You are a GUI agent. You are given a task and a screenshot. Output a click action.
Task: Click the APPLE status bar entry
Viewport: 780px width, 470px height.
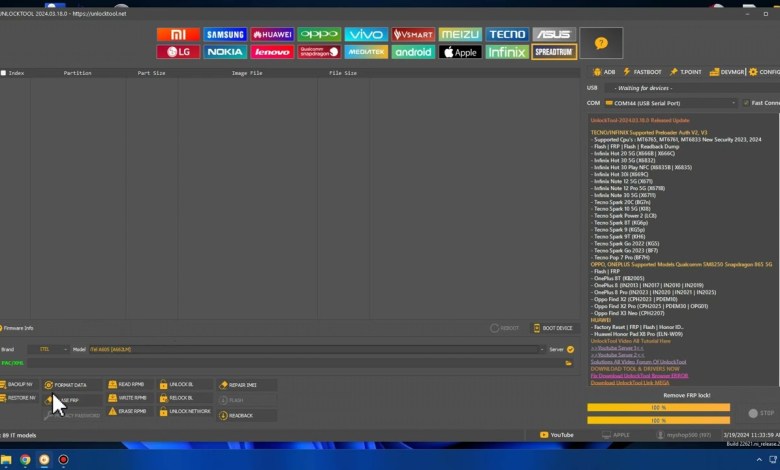click(616, 435)
